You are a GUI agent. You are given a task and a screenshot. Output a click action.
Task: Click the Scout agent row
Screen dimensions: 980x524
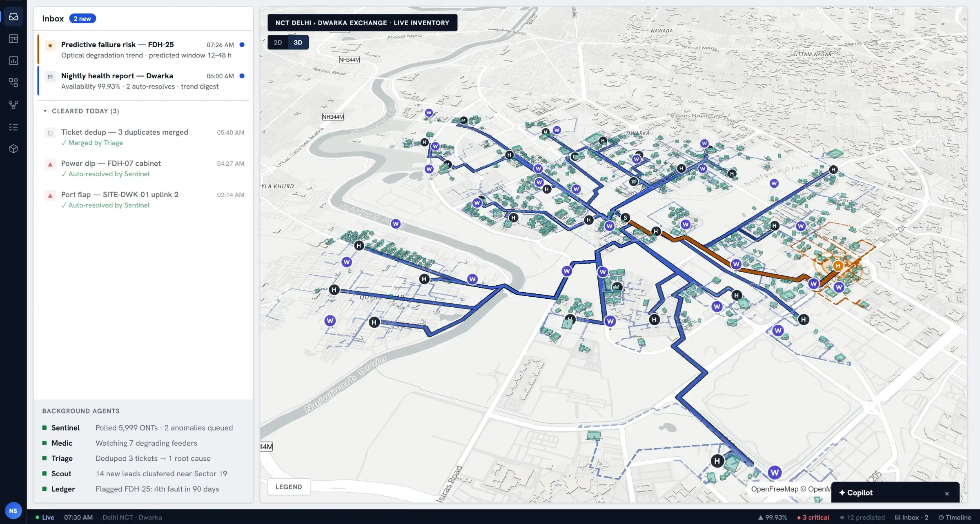(143, 473)
